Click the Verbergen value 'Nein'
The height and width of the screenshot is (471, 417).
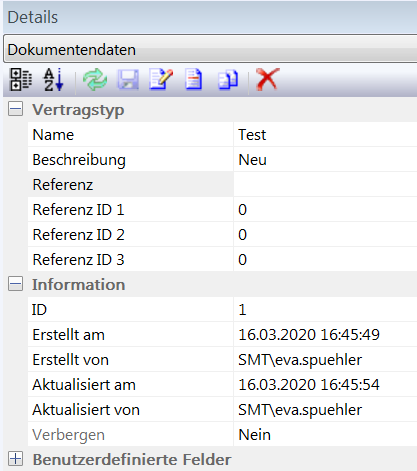click(x=325, y=434)
